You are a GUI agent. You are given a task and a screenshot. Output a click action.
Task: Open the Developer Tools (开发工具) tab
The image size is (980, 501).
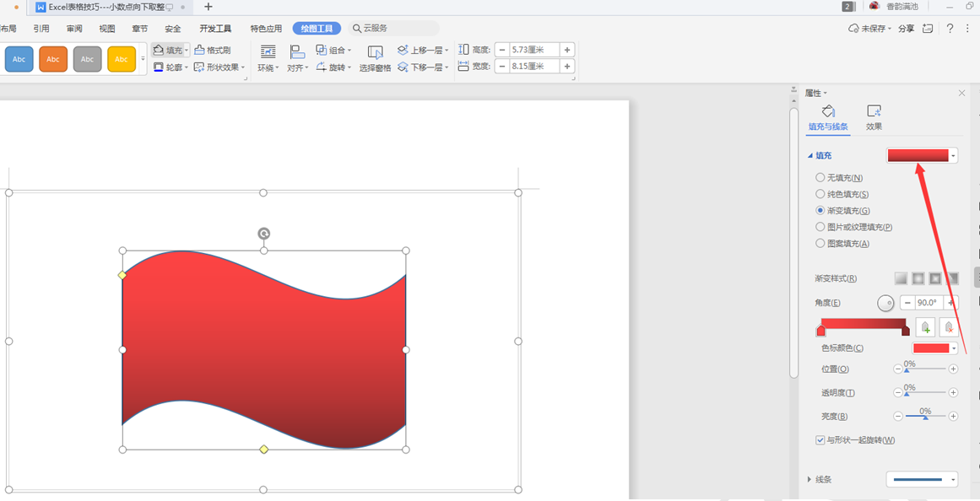coord(215,29)
